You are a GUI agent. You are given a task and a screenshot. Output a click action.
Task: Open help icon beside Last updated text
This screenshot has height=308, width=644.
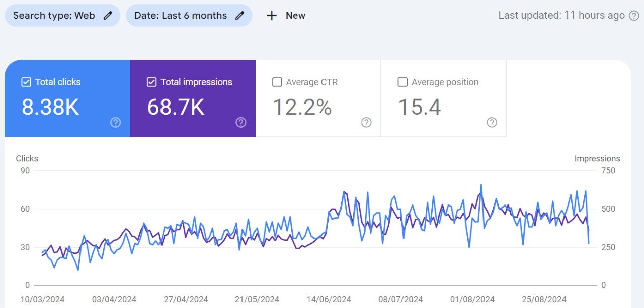pyautogui.click(x=634, y=16)
